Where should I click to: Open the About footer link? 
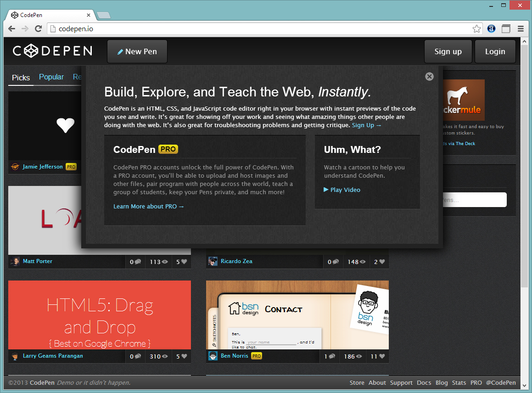pyautogui.click(x=377, y=383)
